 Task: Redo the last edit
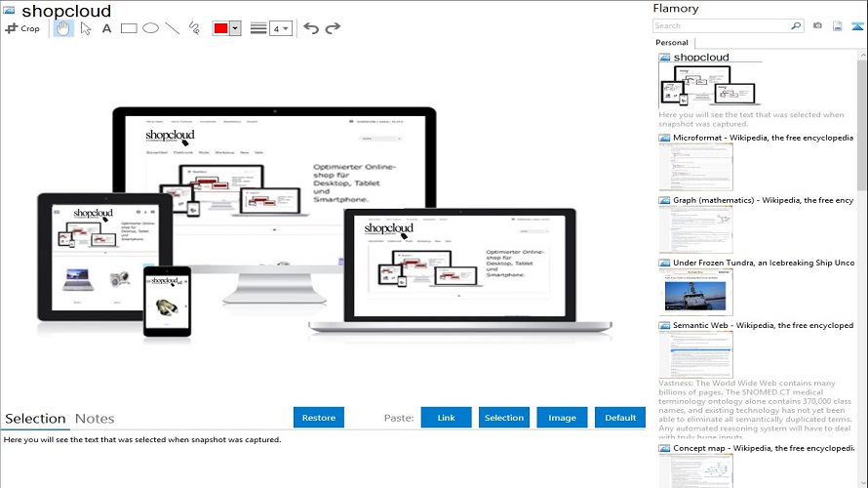coord(333,28)
